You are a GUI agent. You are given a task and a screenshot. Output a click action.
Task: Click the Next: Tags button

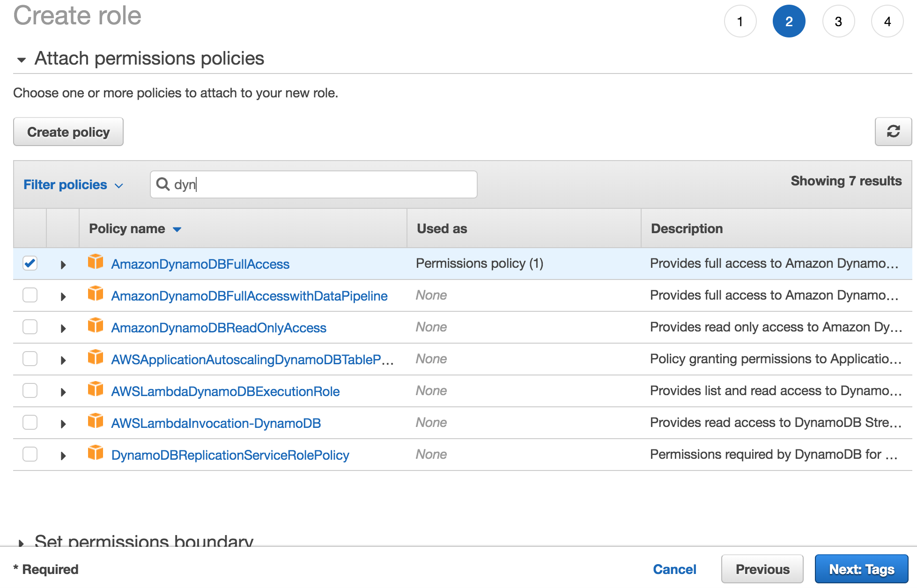pos(861,569)
